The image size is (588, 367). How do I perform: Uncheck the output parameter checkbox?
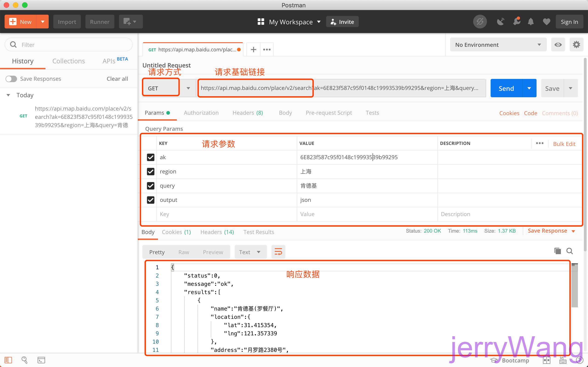[x=151, y=200]
